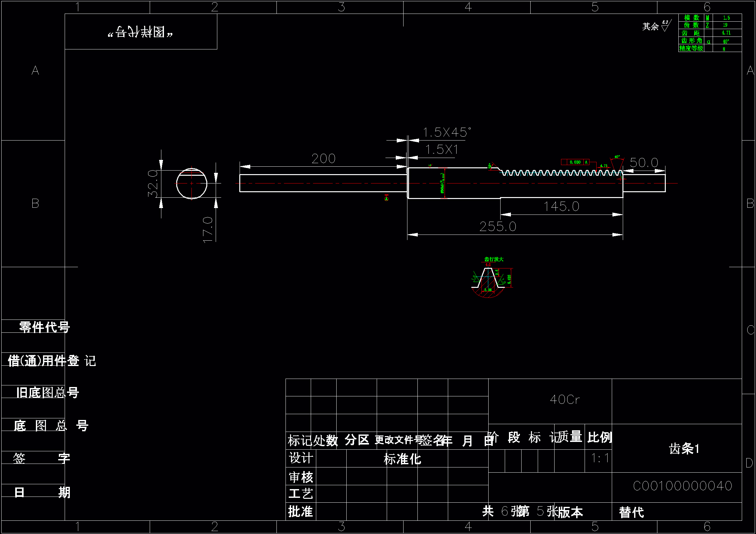Viewport: 756px width, 534px height.
Task: Select the circular shaft section view
Action: pyautogui.click(x=192, y=183)
